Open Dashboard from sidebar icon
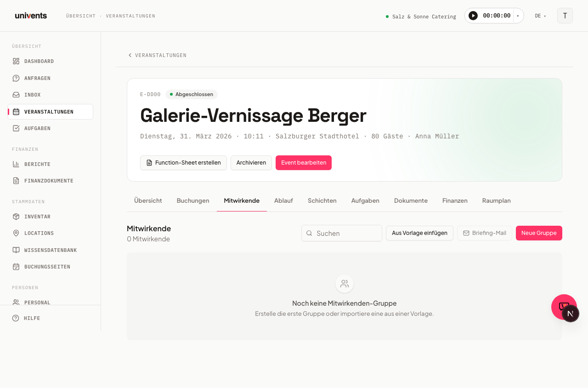 (x=16, y=61)
